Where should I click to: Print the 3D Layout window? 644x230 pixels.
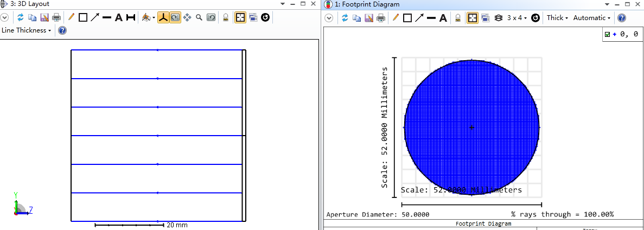56,18
